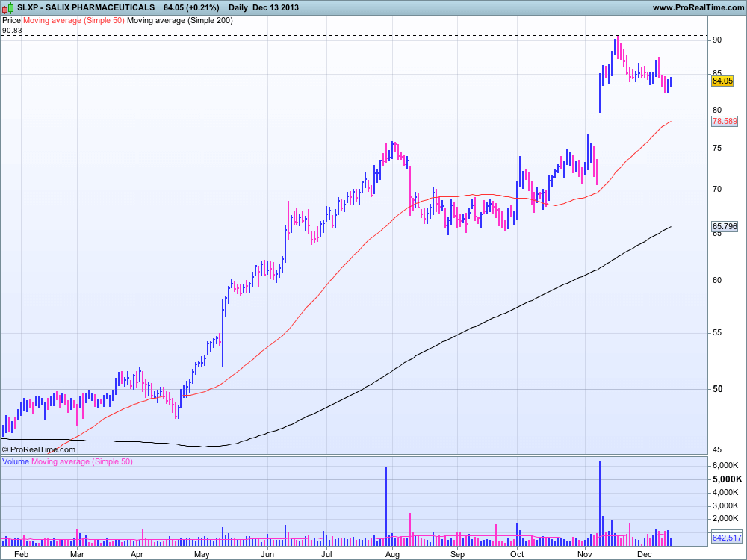Click the candlestick chart icon beside SLXP
The height and width of the screenshot is (560, 747).
click(x=8, y=7)
